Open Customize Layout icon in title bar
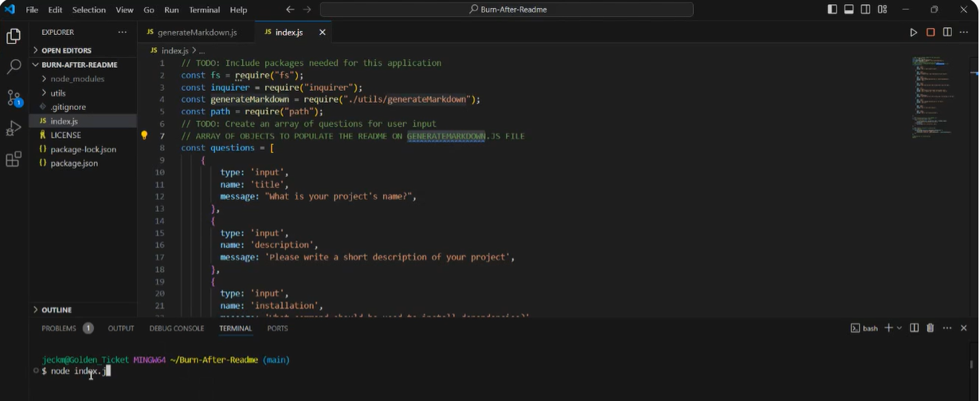 pyautogui.click(x=883, y=10)
